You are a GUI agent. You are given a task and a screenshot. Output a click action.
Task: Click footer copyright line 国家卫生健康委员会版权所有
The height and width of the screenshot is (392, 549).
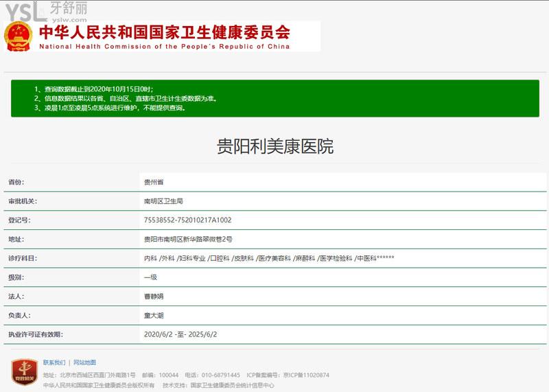click(x=99, y=385)
